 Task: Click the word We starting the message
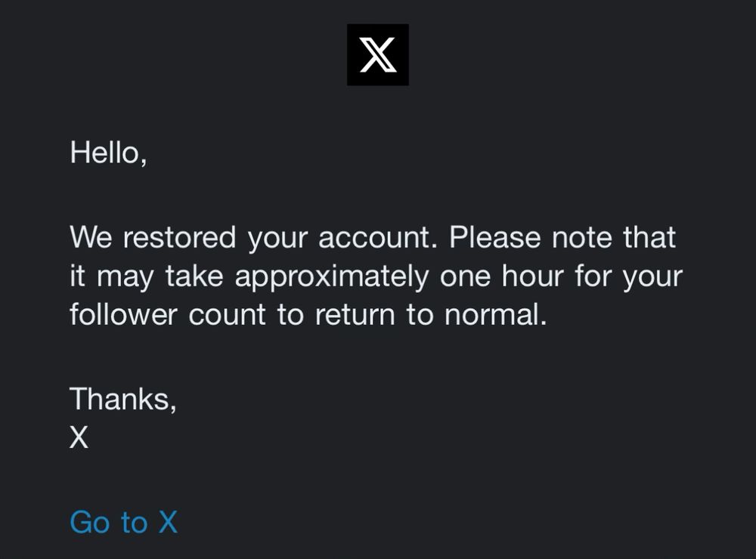91,236
